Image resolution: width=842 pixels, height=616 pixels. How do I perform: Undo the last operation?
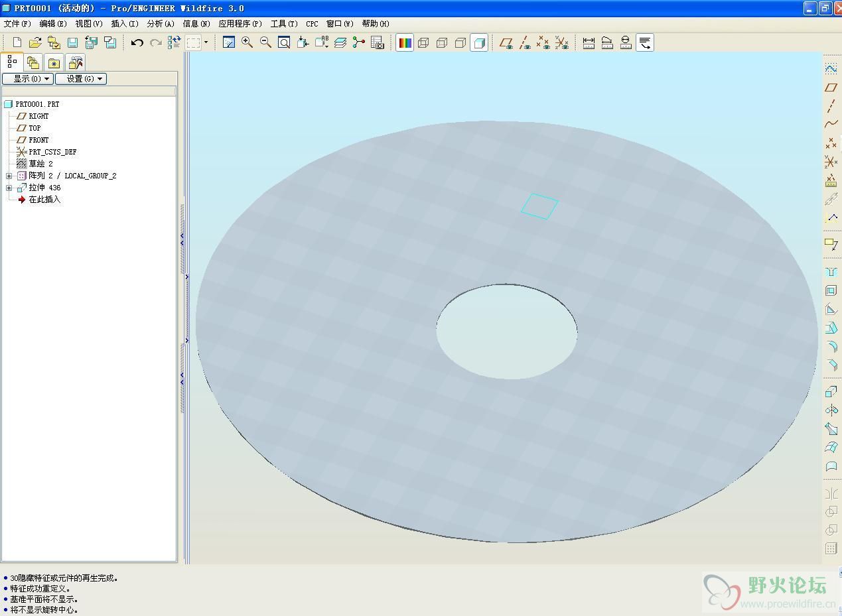[137, 42]
